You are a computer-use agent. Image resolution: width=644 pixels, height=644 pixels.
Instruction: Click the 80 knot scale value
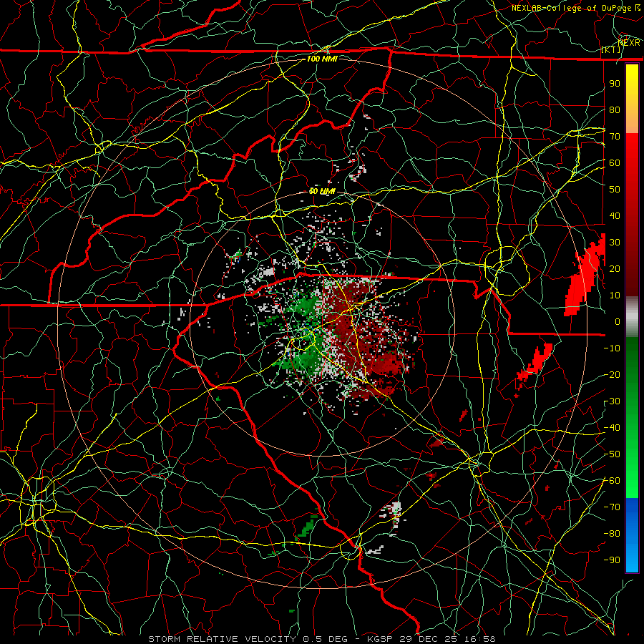tap(615, 109)
